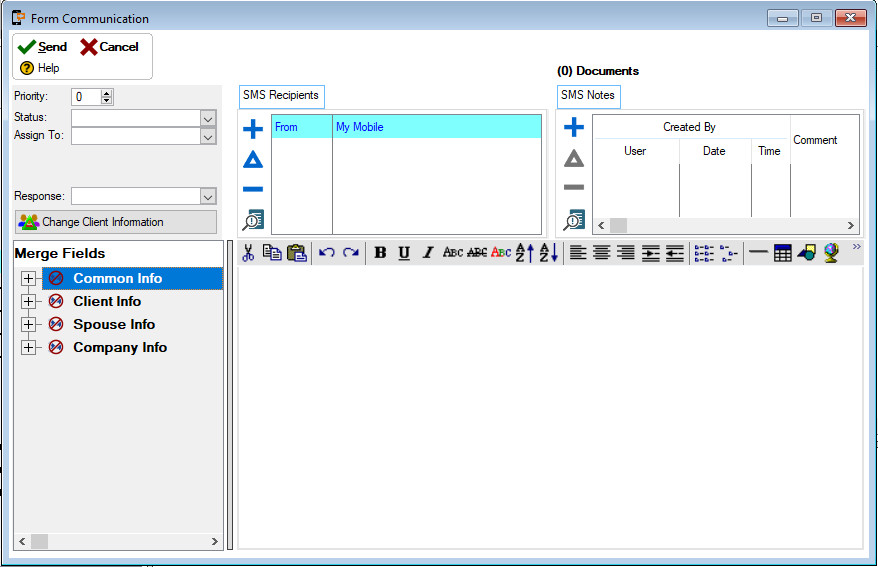Toggle underline formatting
The height and width of the screenshot is (567, 878).
(404, 253)
